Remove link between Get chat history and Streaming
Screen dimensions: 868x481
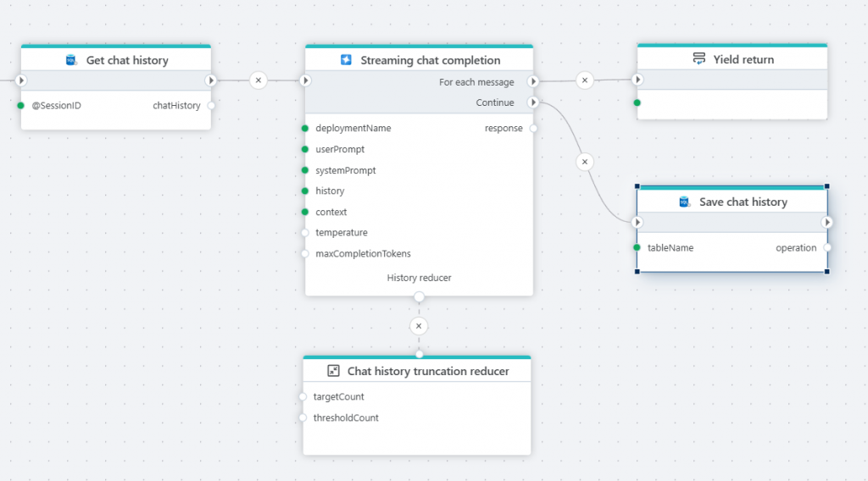pos(259,80)
